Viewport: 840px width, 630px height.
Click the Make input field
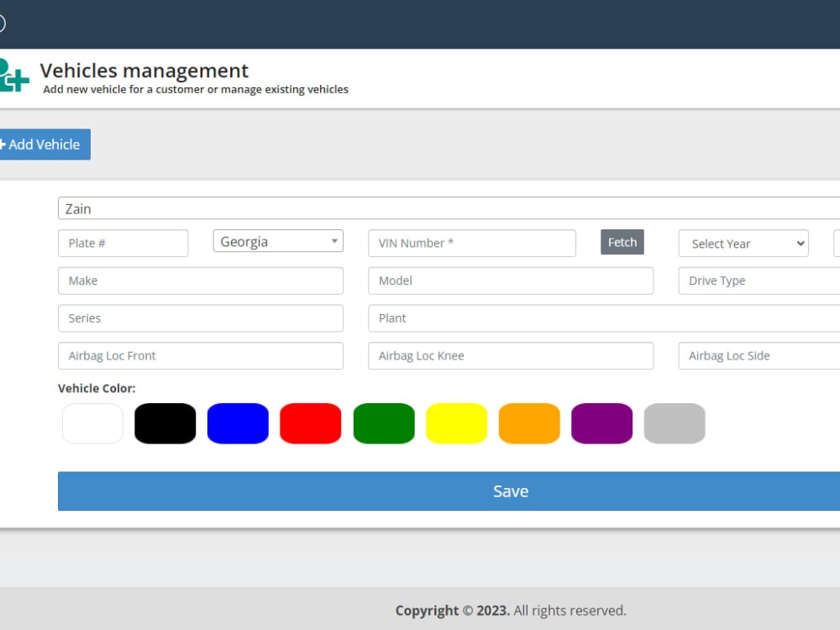point(200,281)
